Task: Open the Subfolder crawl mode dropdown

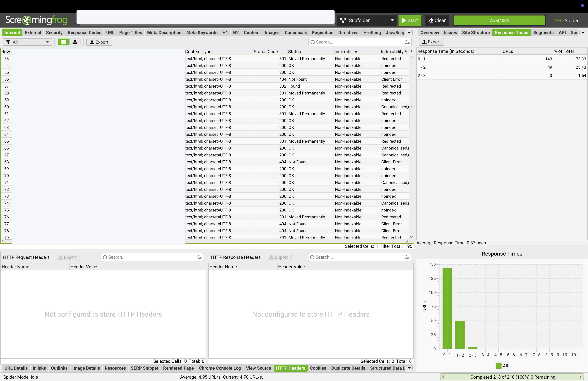Action: click(367, 20)
